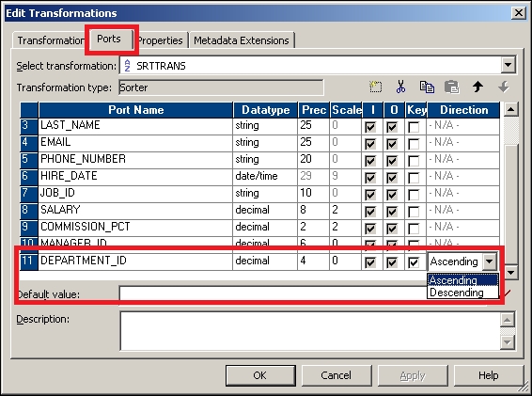Viewport: 532px width, 396px height.
Task: Choose Descending from the direction list
Action: coord(457,293)
